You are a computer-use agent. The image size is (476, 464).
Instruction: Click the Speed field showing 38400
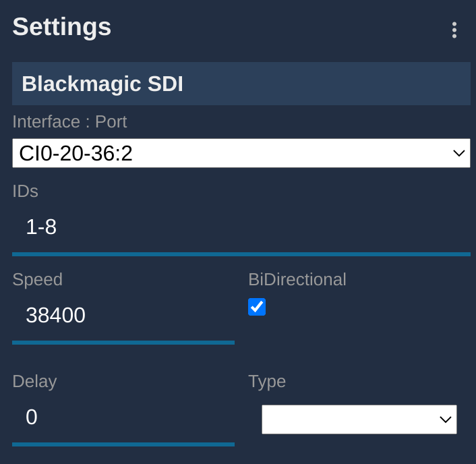point(123,316)
